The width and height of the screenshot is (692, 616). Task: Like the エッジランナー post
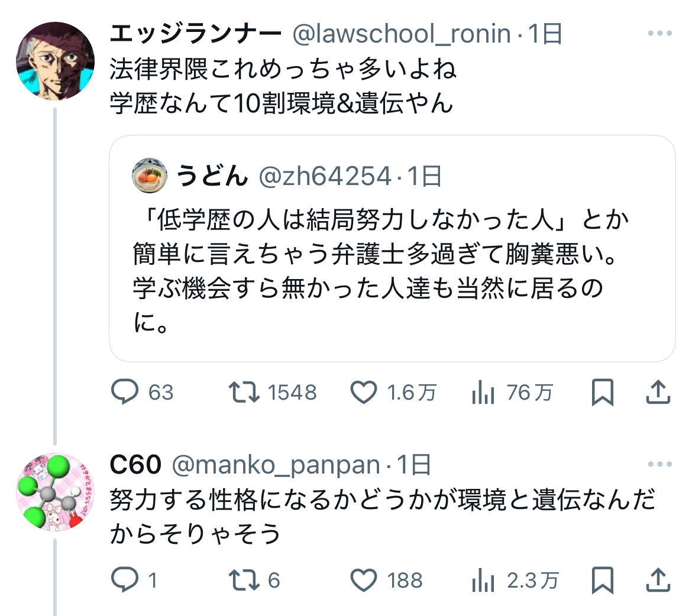click(364, 393)
